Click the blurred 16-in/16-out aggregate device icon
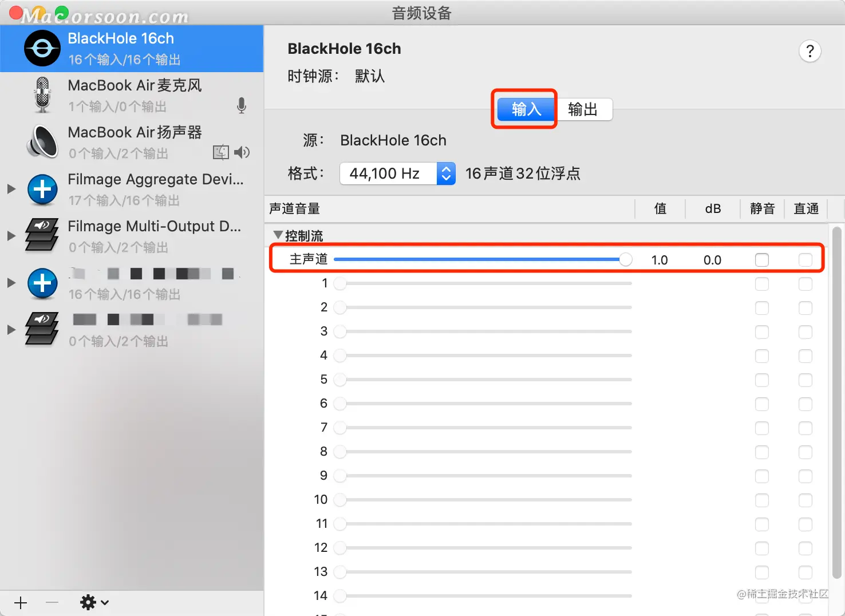845x616 pixels. 42,283
